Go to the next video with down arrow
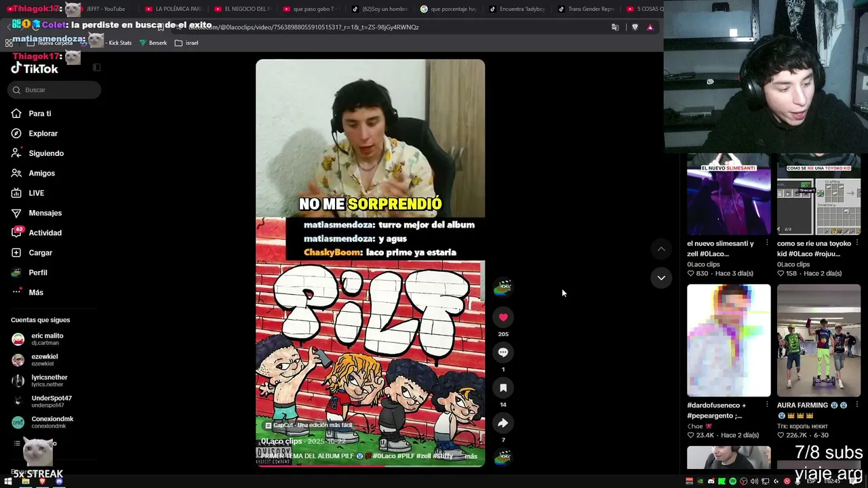This screenshot has height=488, width=868. click(661, 278)
